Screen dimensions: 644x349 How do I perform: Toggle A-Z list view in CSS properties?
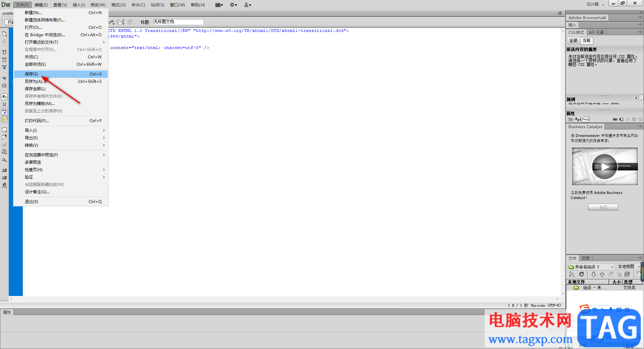[x=578, y=119]
